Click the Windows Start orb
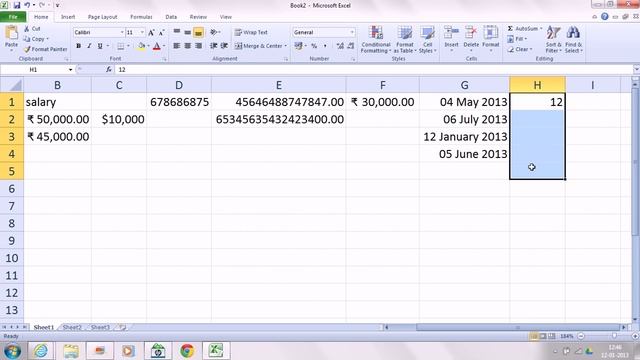This screenshot has height=360, width=640. 13,351
